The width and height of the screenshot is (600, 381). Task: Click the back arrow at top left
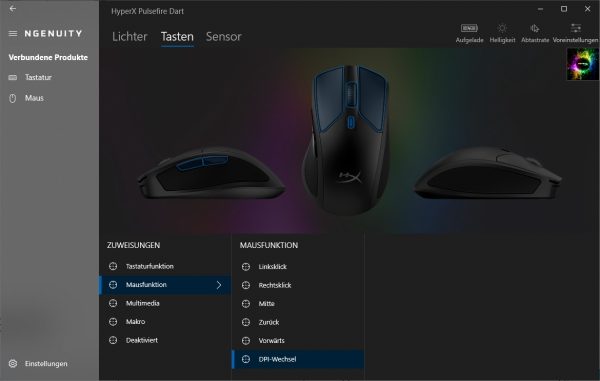pos(13,8)
